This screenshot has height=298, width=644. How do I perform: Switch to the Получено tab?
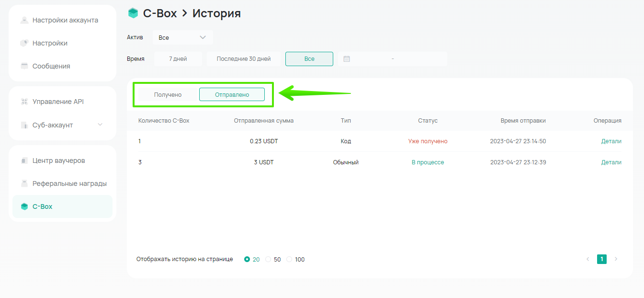pyautogui.click(x=168, y=95)
